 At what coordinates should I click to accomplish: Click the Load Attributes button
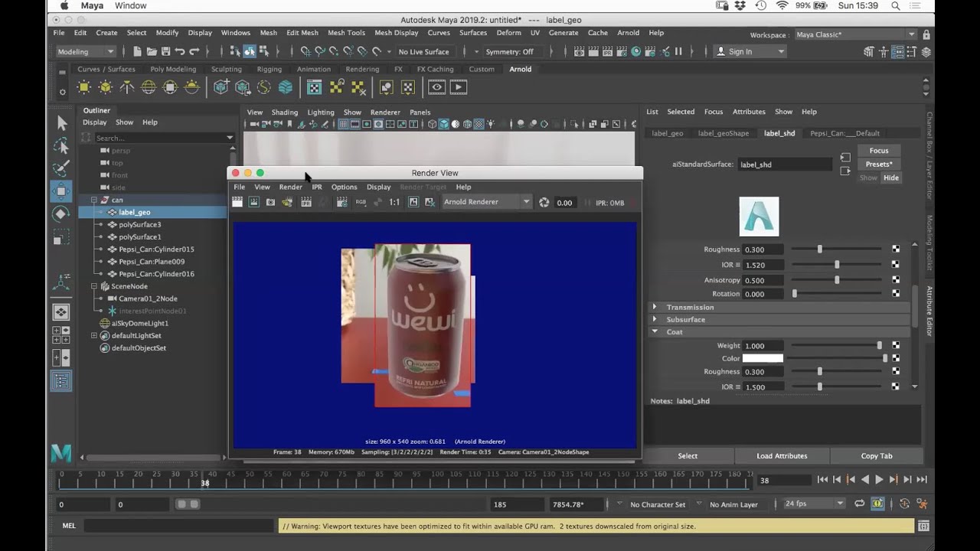point(782,456)
